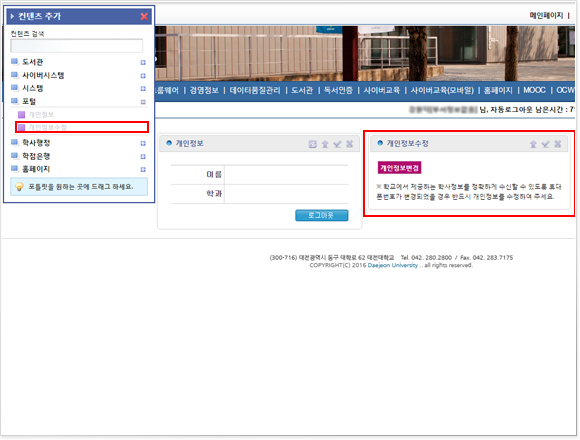The image size is (580, 440).
Task: Open the 도서관 tree label
Action: pos(33,62)
